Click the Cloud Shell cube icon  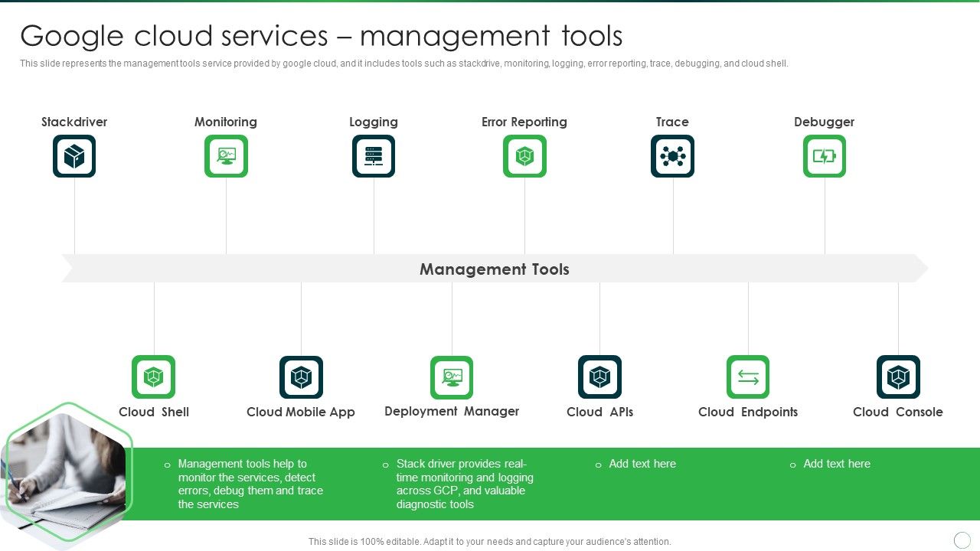(x=154, y=377)
